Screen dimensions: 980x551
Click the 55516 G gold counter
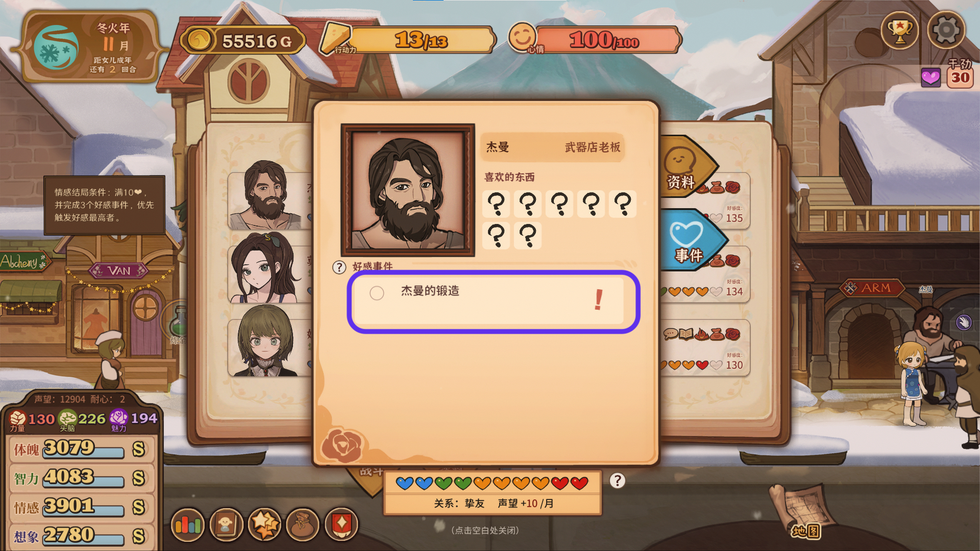click(x=243, y=41)
